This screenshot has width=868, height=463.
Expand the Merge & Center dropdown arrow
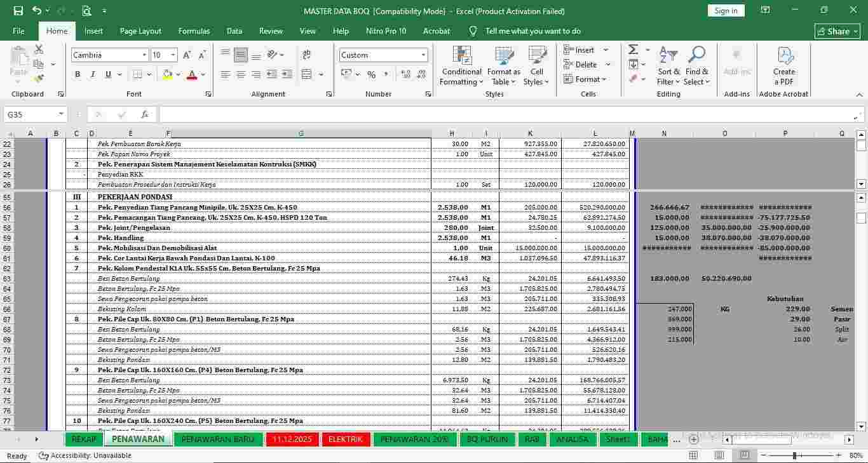[x=321, y=74]
